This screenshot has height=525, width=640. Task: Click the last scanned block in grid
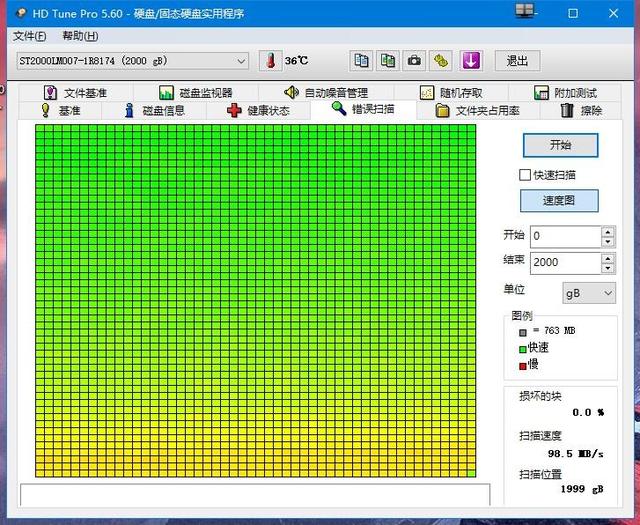(x=471, y=474)
